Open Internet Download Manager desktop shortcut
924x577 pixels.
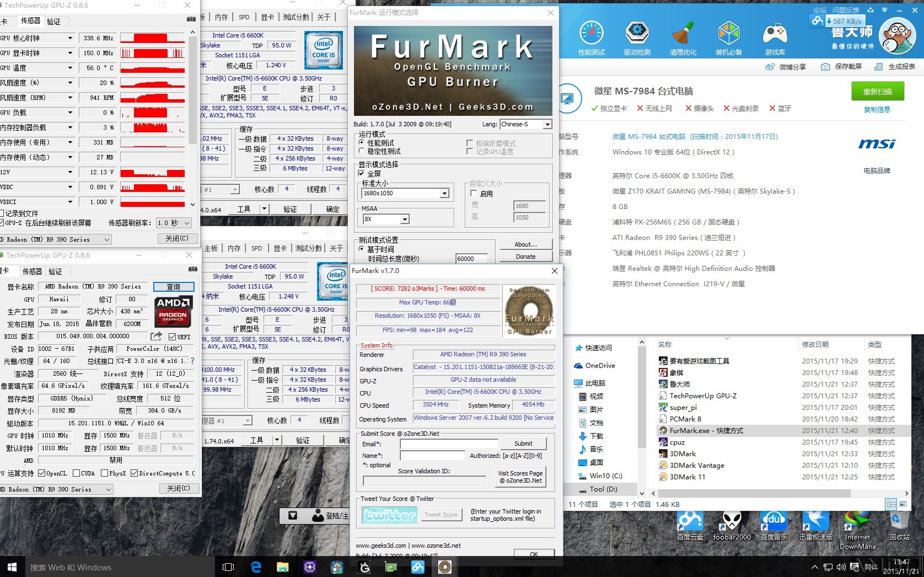click(857, 530)
